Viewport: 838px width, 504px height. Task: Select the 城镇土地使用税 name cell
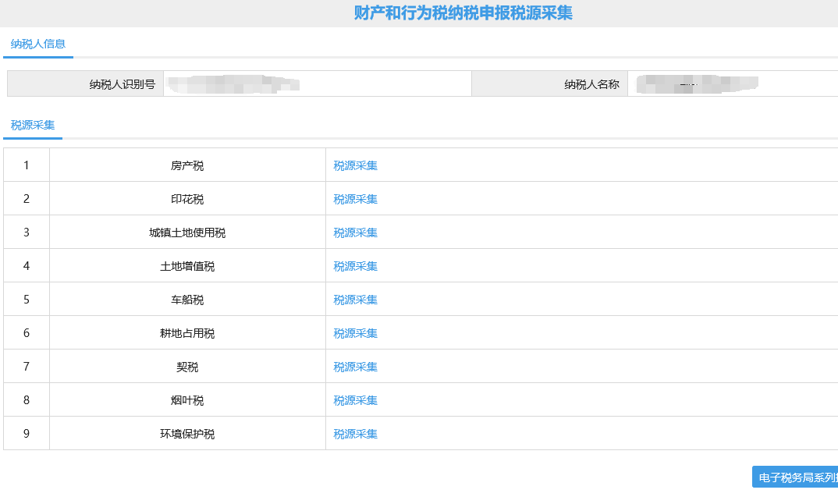click(187, 232)
